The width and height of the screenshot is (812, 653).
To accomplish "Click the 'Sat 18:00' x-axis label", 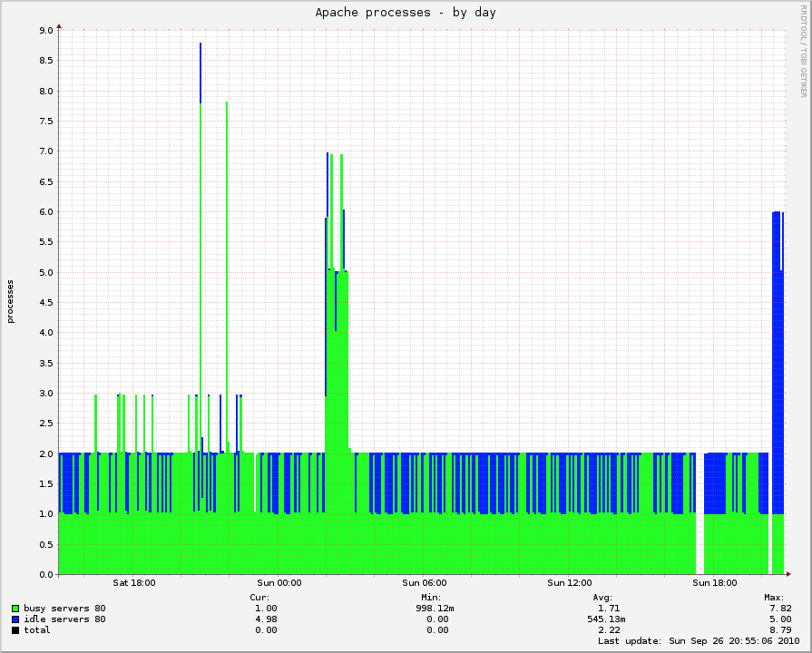I will 134,583.
